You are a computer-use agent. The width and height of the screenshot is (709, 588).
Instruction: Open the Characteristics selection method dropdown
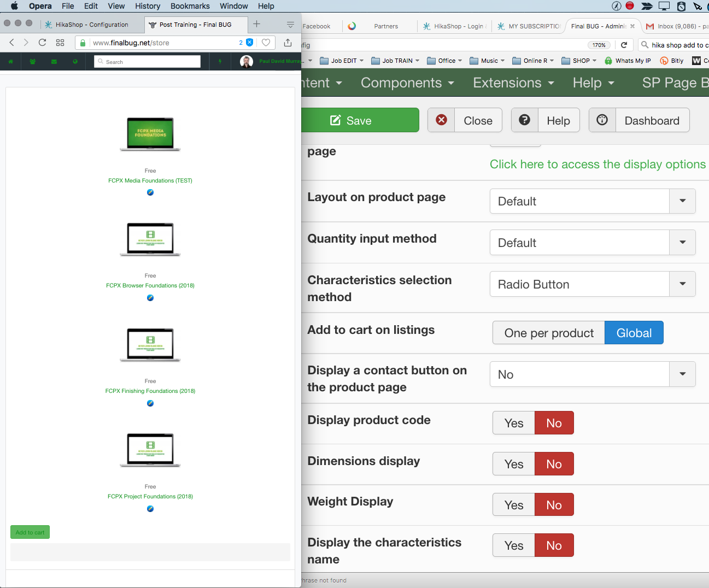point(593,284)
